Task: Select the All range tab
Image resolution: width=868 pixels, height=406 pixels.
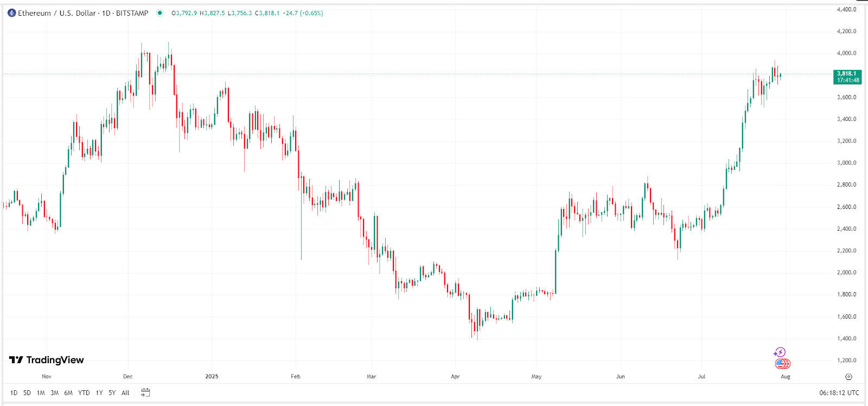Action: 125,392
